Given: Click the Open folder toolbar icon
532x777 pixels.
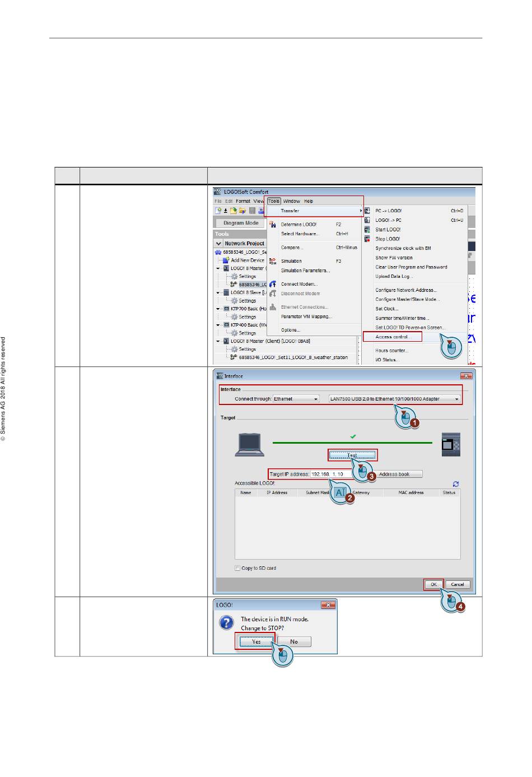Looking at the screenshot, I should pyautogui.click(x=242, y=211).
